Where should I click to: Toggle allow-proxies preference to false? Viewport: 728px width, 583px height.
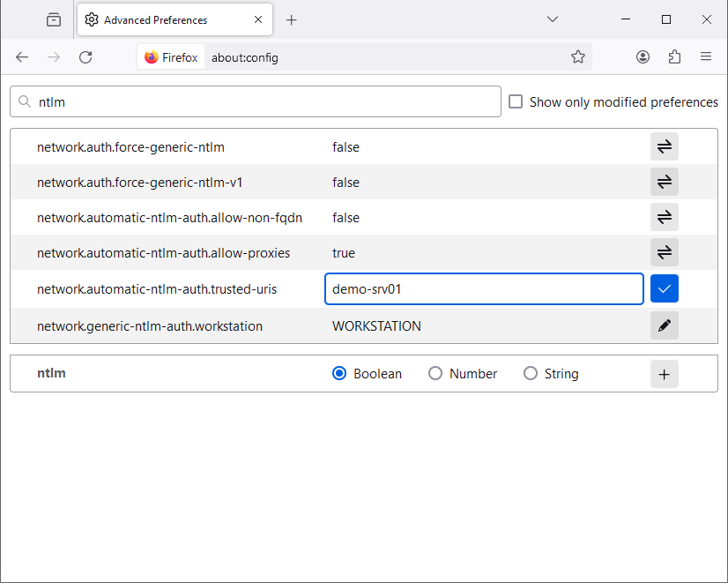(x=664, y=253)
